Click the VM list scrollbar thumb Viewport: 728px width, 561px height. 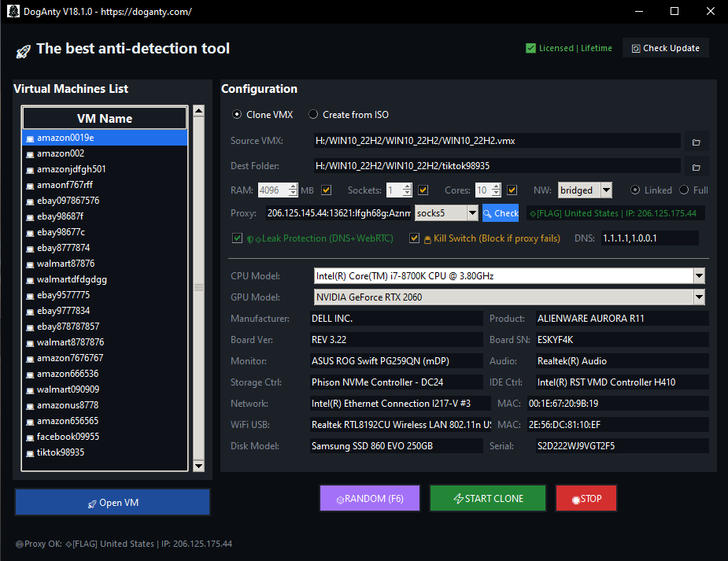tap(198, 288)
